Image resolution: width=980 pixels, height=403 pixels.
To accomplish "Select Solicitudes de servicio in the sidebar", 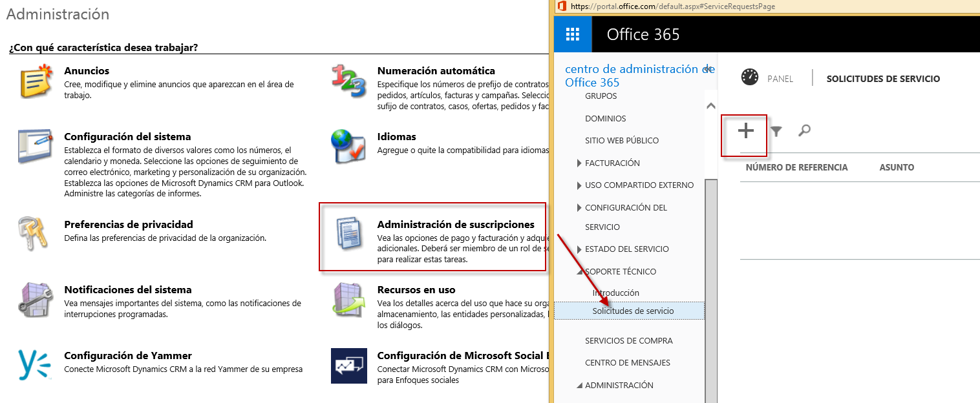I will [630, 311].
